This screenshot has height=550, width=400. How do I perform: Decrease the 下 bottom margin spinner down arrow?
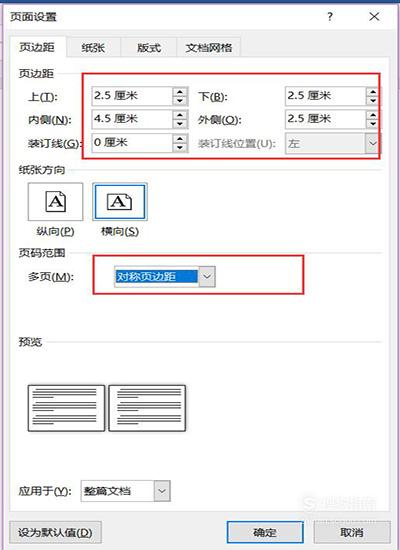[x=372, y=101]
